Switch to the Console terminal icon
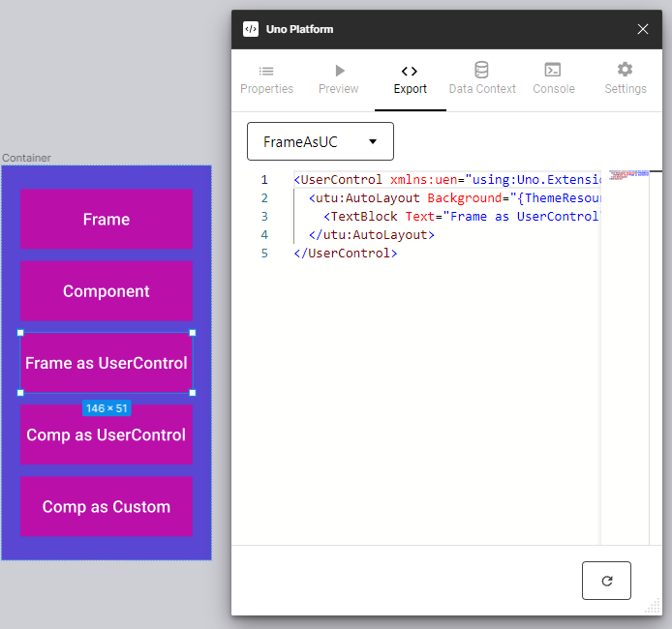 click(x=553, y=71)
